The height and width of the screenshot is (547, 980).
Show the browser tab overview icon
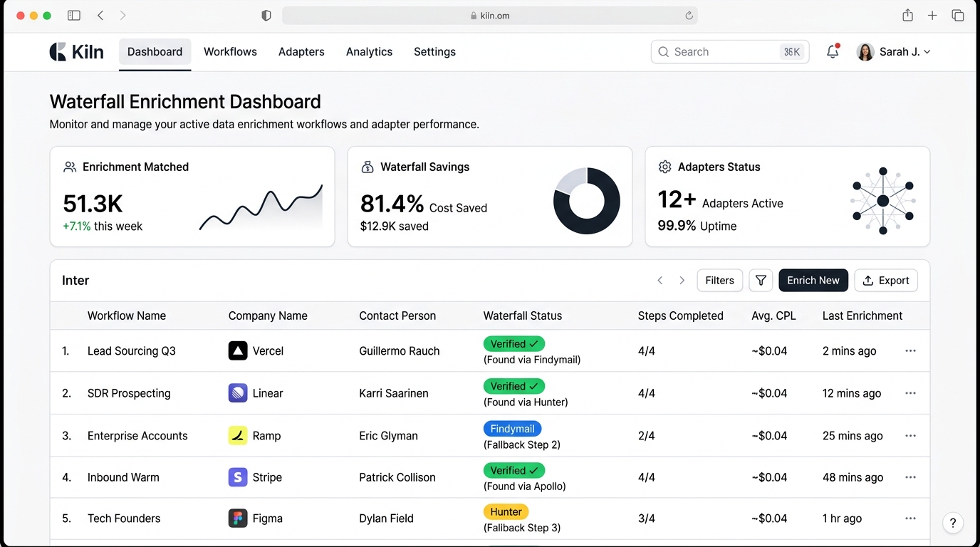[958, 16]
